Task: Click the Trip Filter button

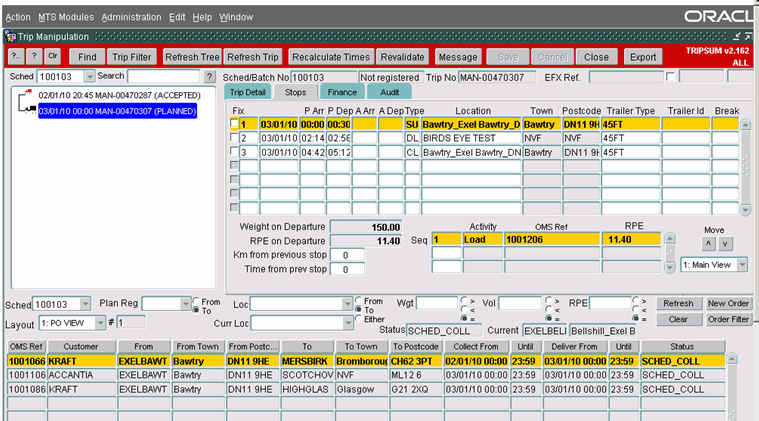Action: (x=132, y=57)
